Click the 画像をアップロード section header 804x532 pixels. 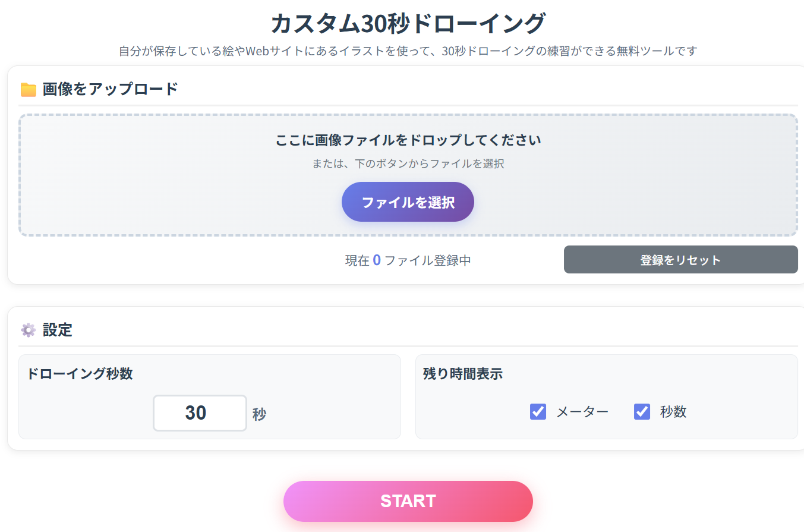[x=110, y=87]
